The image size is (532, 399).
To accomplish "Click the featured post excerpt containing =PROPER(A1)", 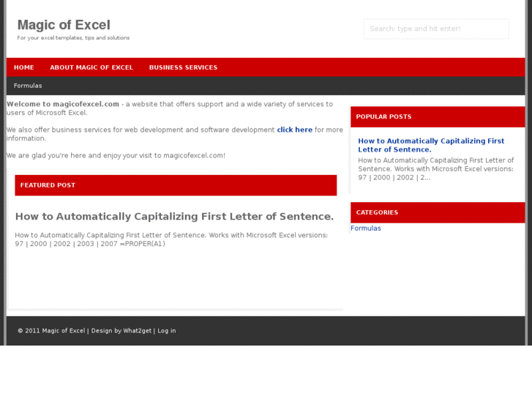I will (171, 239).
